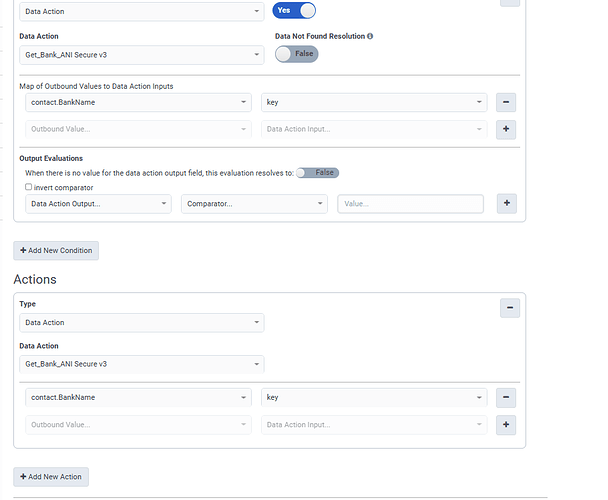The image size is (608, 500).
Task: Open Actions contact.BankName dropdown
Action: click(x=138, y=398)
